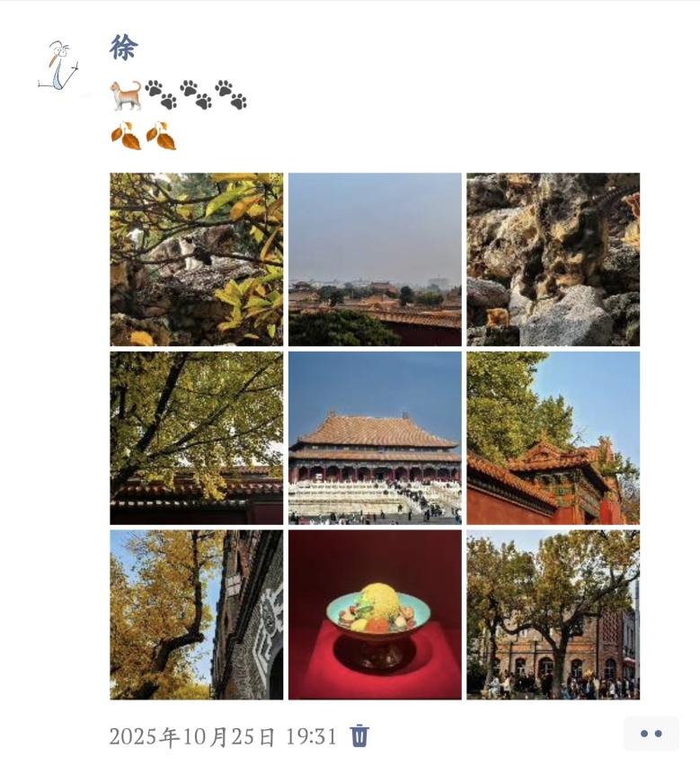Click the autumn leaves emoji in caption
This screenshot has width=700, height=775.
[143, 136]
